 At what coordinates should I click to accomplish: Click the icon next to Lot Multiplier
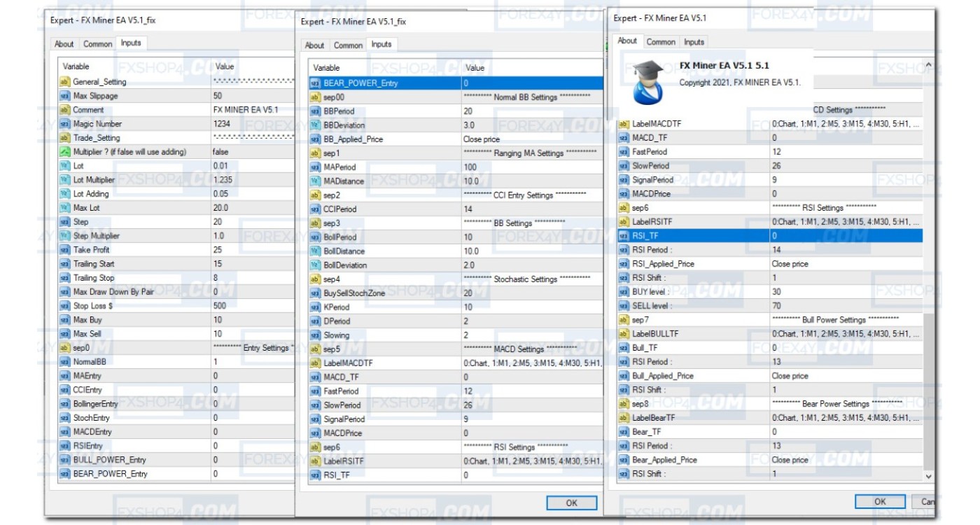point(64,180)
